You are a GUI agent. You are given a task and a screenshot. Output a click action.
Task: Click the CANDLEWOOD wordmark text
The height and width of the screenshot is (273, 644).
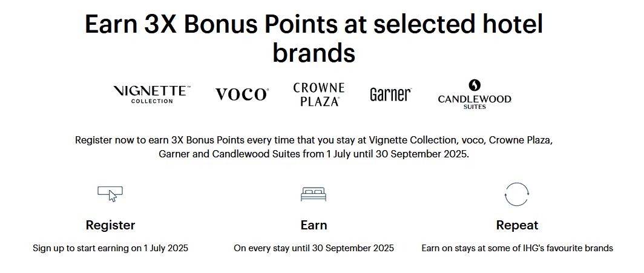click(x=475, y=99)
